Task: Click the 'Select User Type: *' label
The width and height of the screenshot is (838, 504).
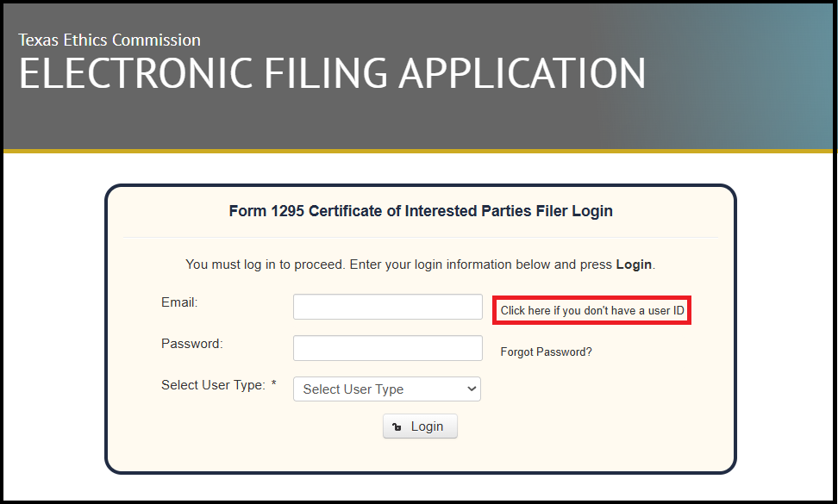Action: 219,385
